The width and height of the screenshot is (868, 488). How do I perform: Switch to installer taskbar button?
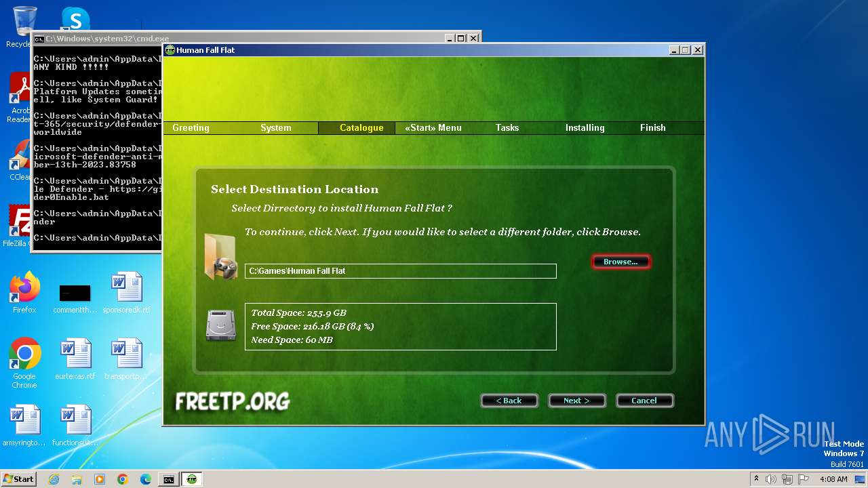192,479
